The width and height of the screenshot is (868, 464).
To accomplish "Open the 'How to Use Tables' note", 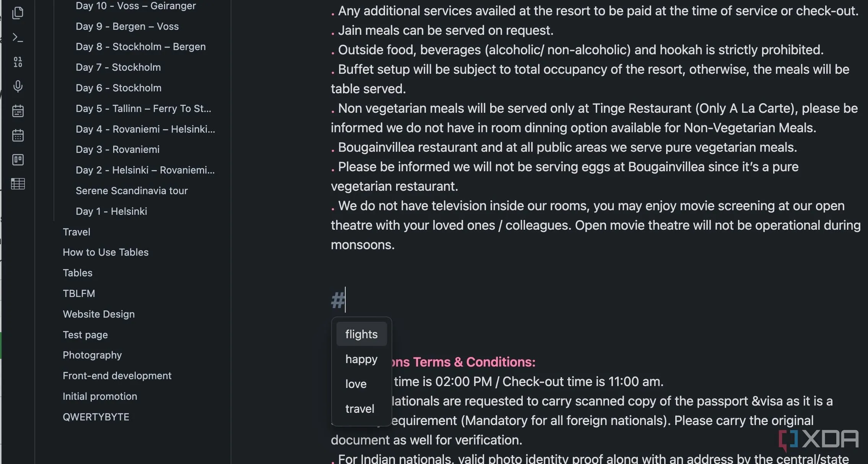I will tap(106, 252).
